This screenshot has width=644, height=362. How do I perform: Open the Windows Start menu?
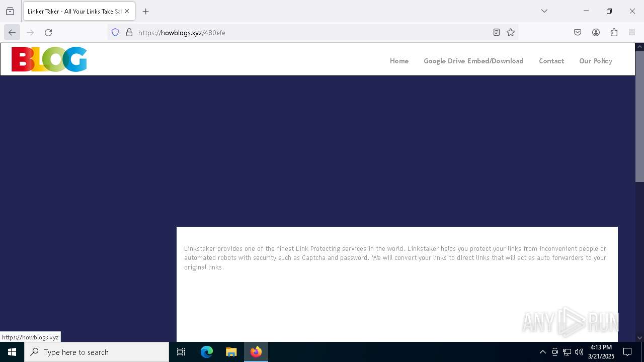(x=12, y=352)
